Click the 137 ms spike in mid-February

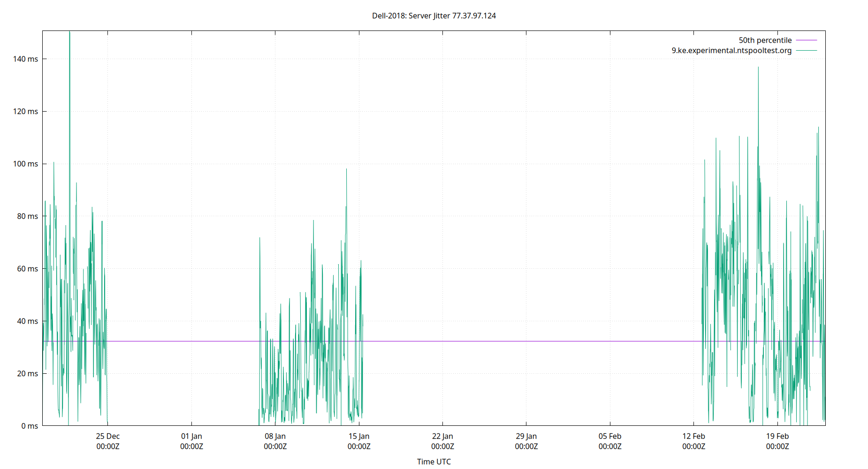[759, 67]
